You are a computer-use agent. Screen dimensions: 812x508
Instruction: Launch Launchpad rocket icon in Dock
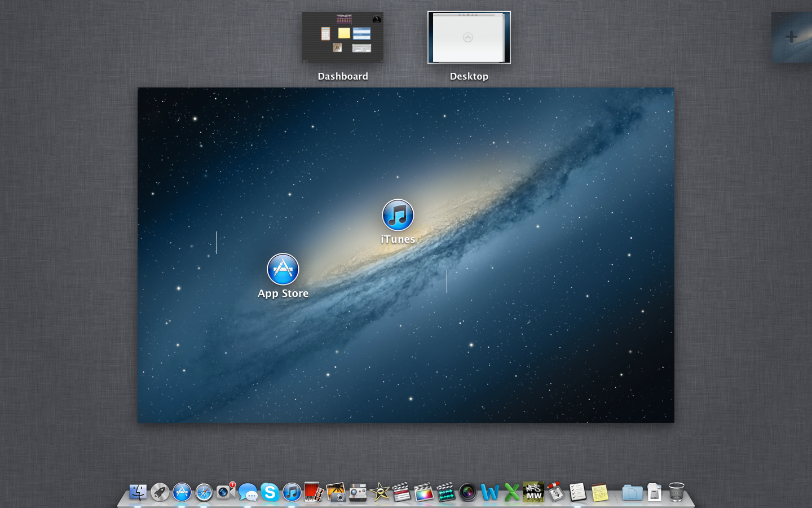coord(160,492)
